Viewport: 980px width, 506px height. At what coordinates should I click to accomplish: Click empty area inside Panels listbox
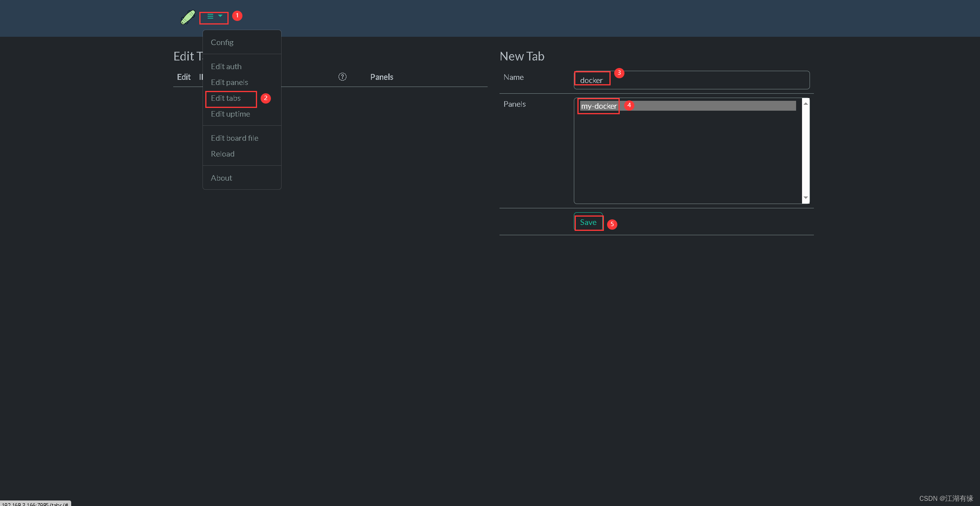tap(687, 158)
